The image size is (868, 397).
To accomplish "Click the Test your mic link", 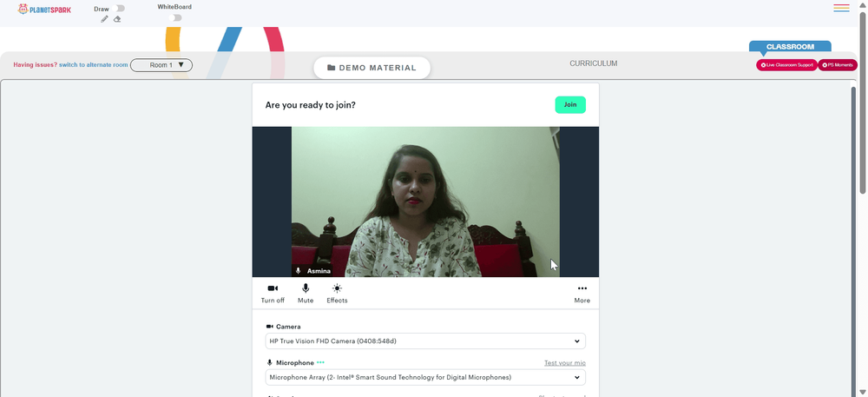I will (565, 362).
